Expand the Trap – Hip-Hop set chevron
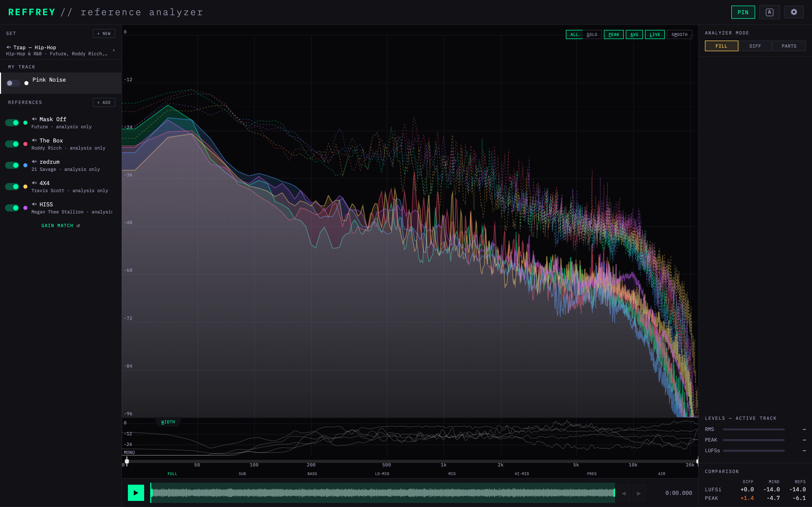Screen dimensions: 812x507 point(114,50)
